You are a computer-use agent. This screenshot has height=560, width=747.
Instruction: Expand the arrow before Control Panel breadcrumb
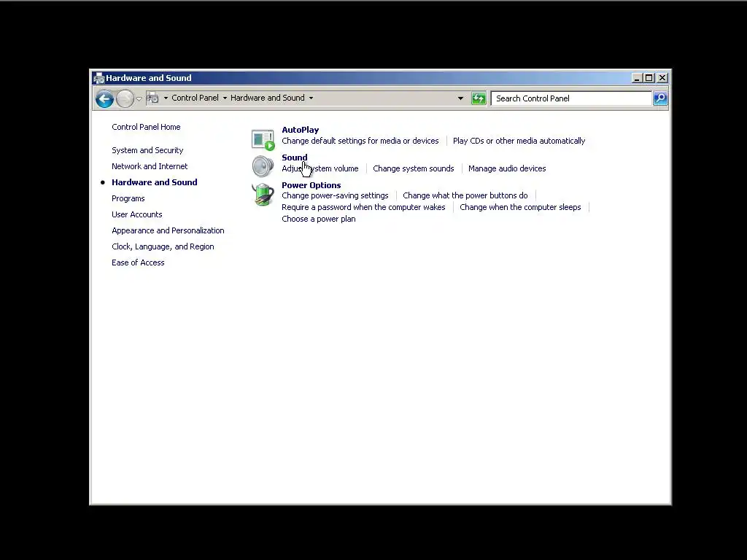[x=166, y=98]
